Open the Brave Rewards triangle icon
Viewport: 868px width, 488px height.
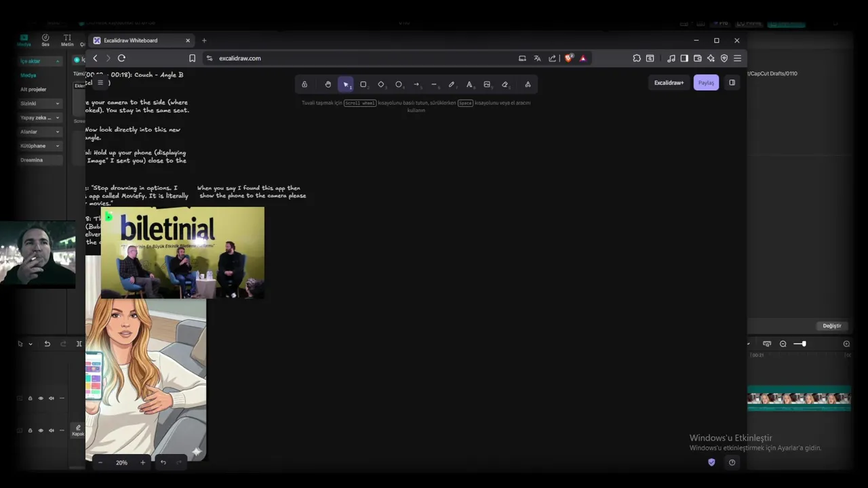[583, 58]
